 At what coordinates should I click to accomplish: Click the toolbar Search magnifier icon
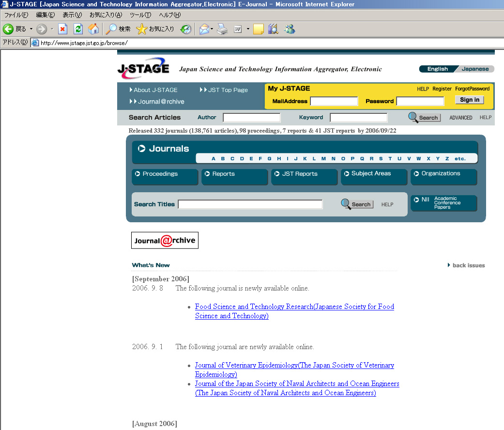coord(111,29)
